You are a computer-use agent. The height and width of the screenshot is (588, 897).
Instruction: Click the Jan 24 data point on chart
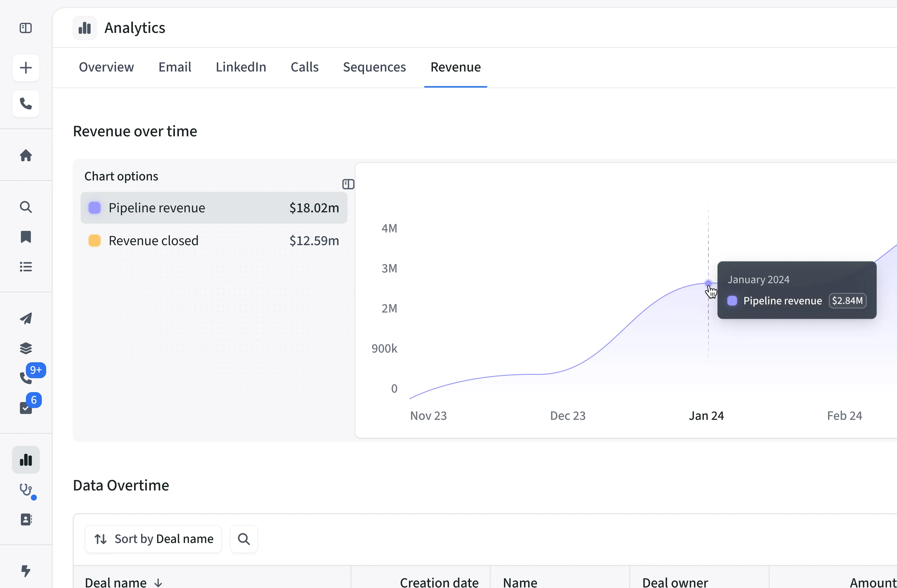[x=708, y=283]
